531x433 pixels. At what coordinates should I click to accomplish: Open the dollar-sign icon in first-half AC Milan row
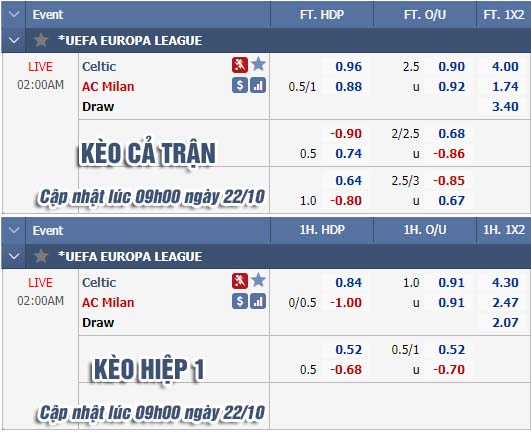(240, 301)
